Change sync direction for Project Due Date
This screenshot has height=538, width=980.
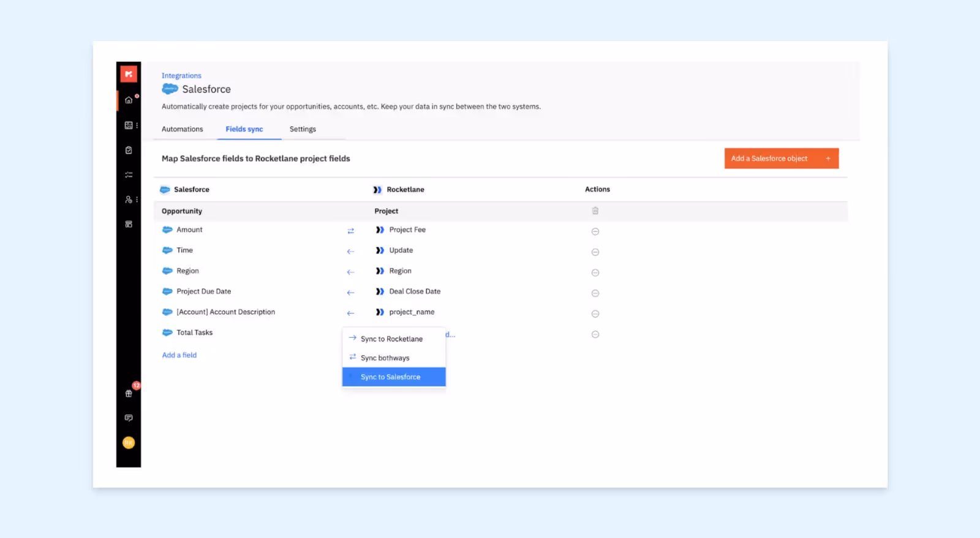351,293
